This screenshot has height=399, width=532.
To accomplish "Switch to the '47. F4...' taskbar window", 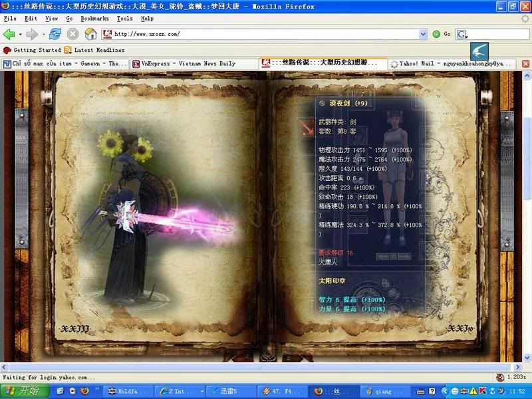I will pyautogui.click(x=283, y=392).
